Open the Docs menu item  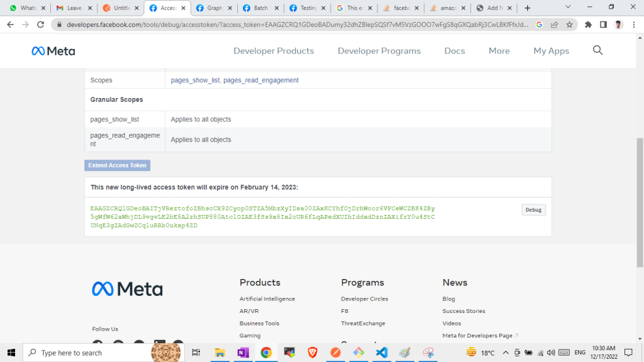coord(455,51)
